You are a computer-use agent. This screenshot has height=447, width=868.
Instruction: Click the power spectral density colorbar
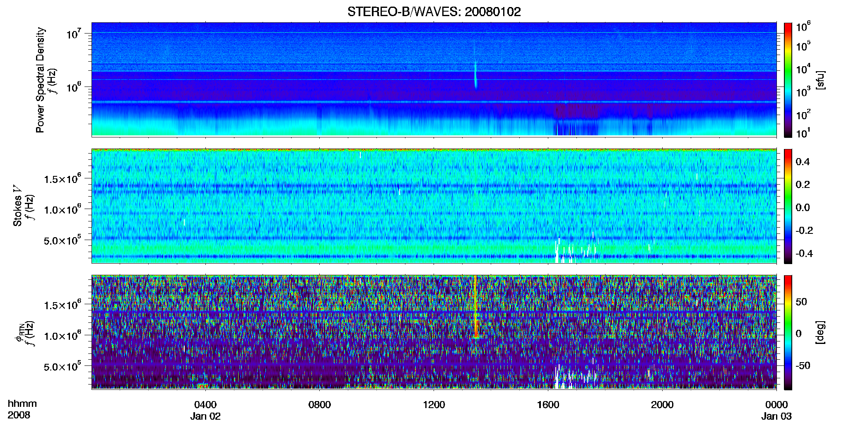pyautogui.click(x=788, y=80)
